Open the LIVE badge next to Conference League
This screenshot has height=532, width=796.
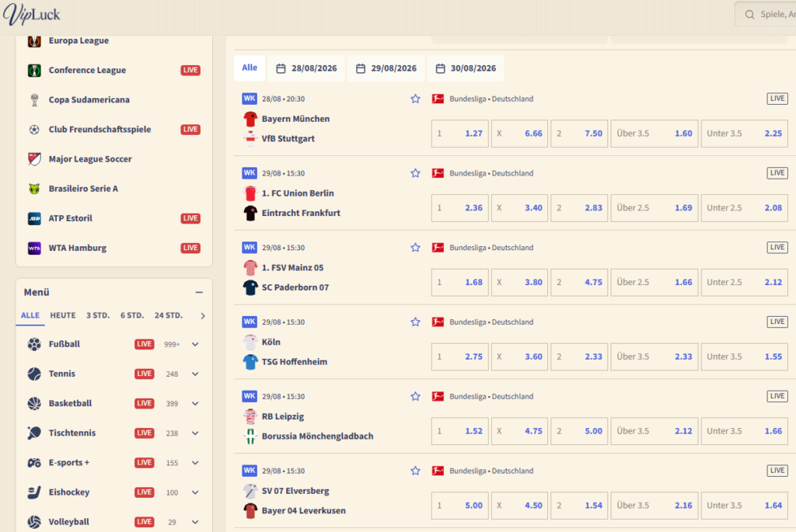coord(190,70)
